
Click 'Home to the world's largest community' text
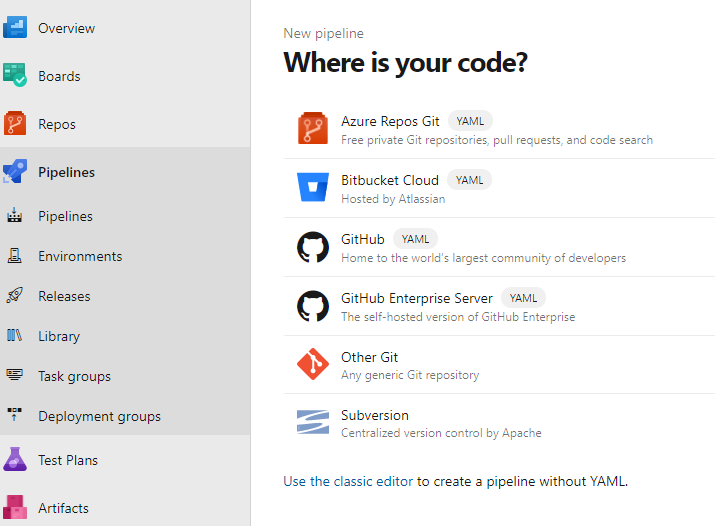coord(483,258)
